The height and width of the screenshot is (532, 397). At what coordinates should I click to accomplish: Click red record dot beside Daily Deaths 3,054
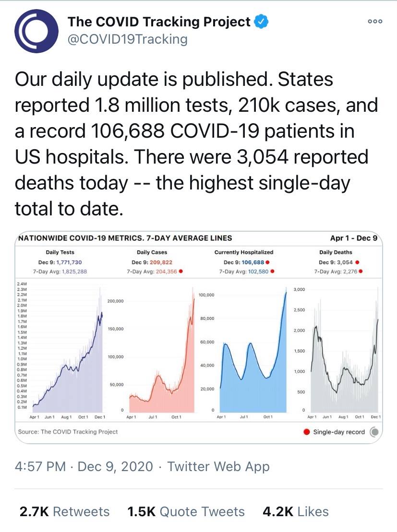[x=358, y=262]
